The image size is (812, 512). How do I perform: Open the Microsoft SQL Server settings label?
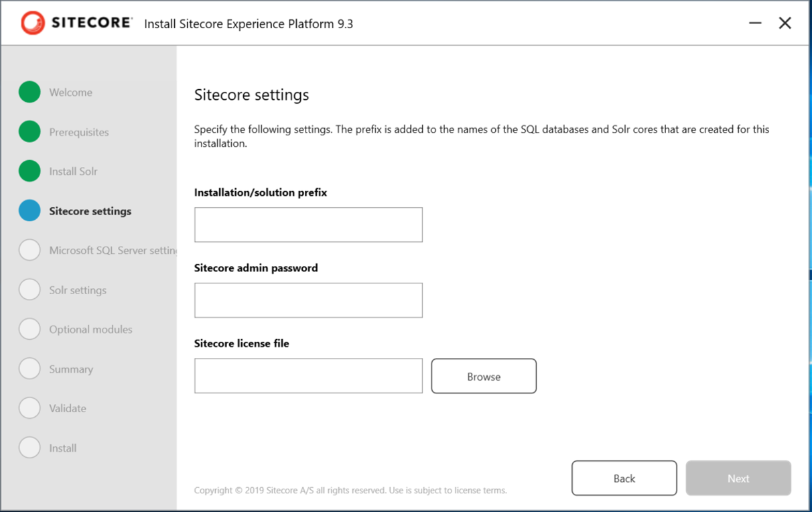[x=113, y=251]
